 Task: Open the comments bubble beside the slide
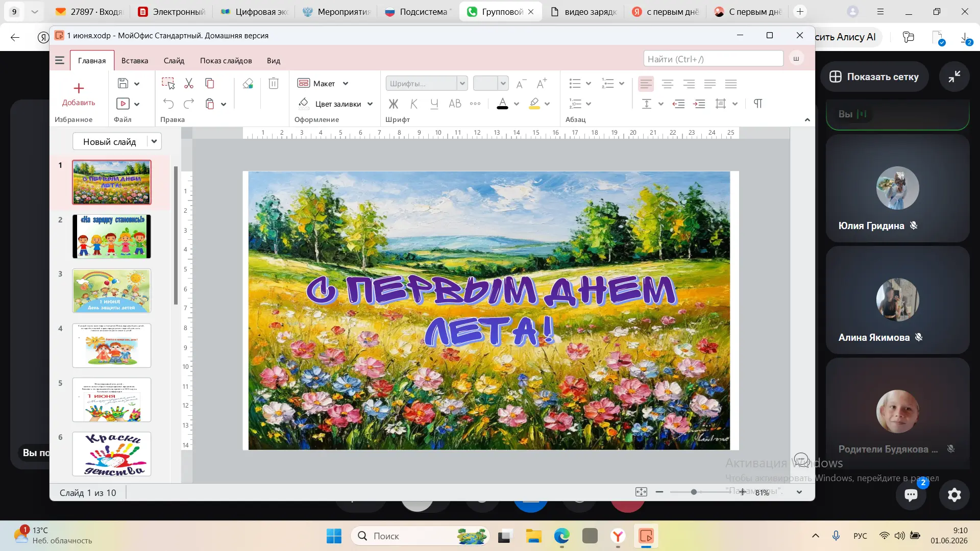(801, 460)
